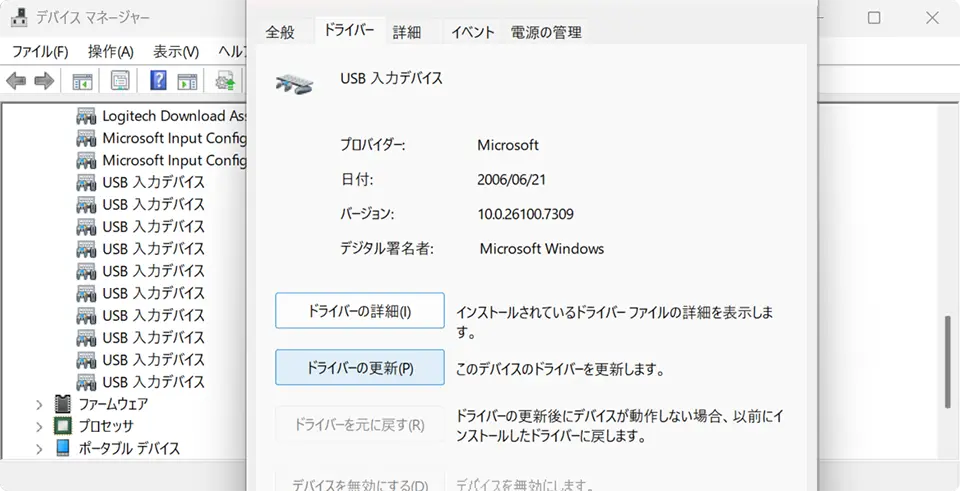Switch to the 全般 tab
Screen dimensions: 960x491
pyautogui.click(x=280, y=32)
